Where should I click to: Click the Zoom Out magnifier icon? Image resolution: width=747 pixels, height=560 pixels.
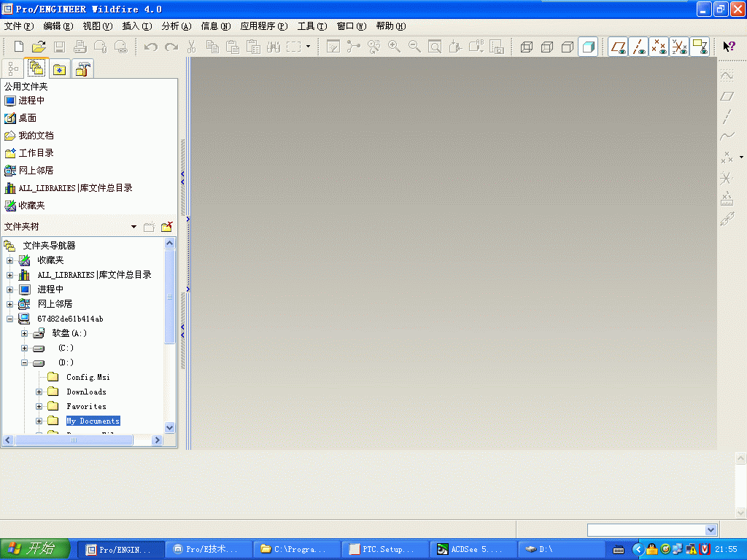tap(414, 46)
